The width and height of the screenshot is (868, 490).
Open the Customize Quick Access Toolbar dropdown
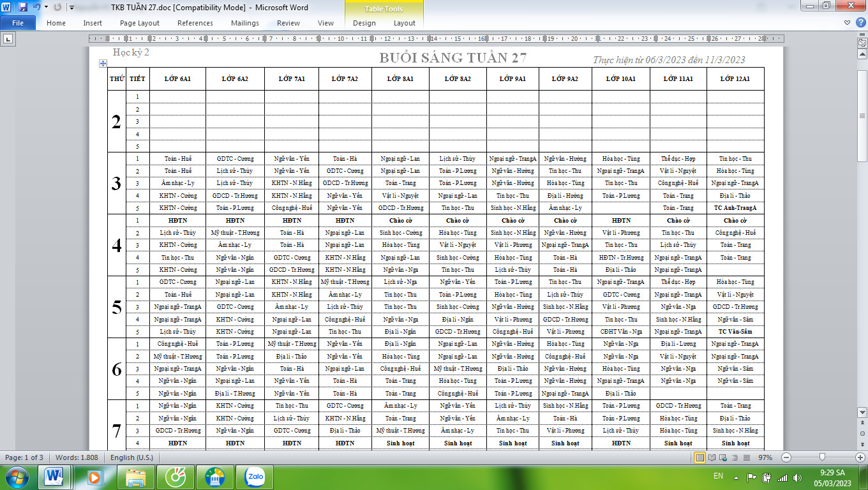pos(71,8)
